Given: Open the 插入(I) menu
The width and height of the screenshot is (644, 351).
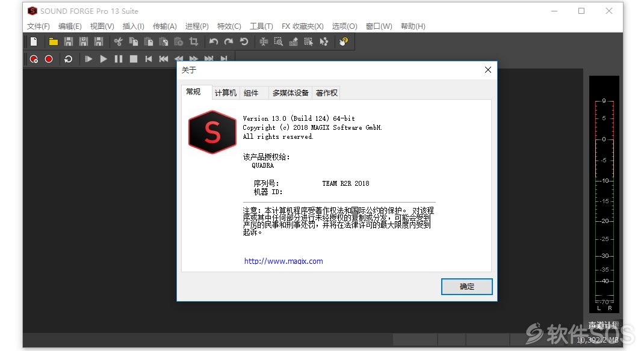Looking at the screenshot, I should pos(133,26).
